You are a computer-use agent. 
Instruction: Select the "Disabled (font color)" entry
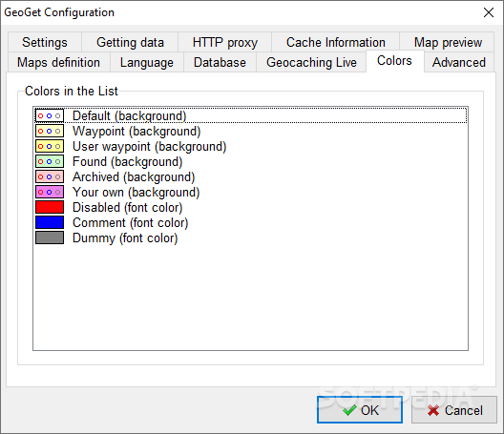pyautogui.click(x=250, y=207)
